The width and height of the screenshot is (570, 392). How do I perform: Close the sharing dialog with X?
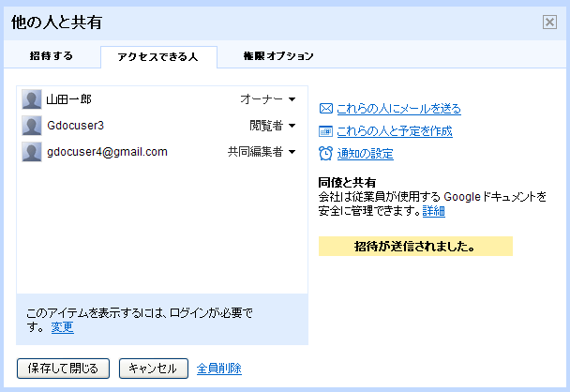pos(549,23)
